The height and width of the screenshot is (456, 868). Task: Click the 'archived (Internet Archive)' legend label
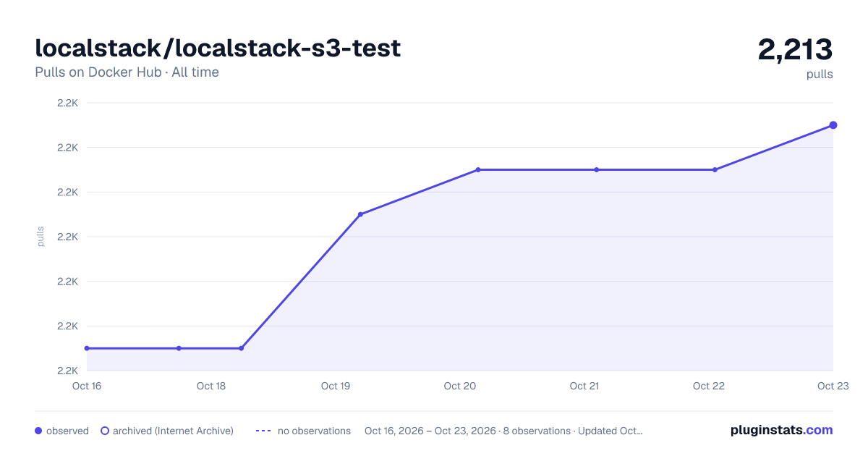[x=173, y=431]
